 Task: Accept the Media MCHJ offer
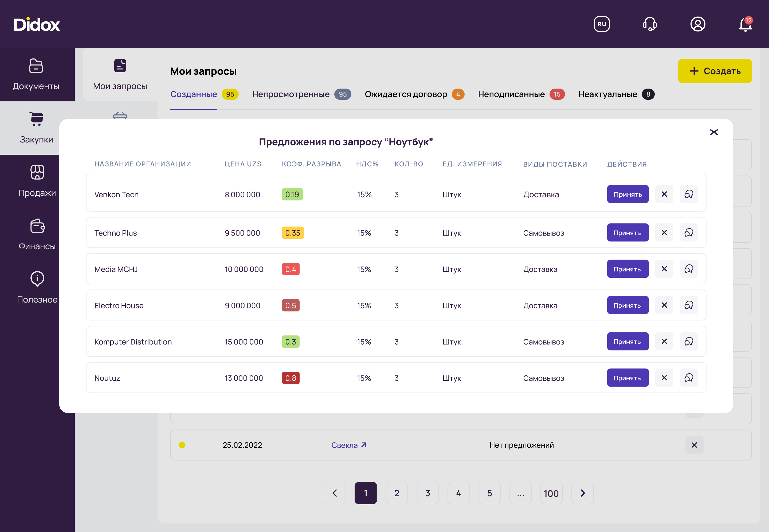coord(627,269)
